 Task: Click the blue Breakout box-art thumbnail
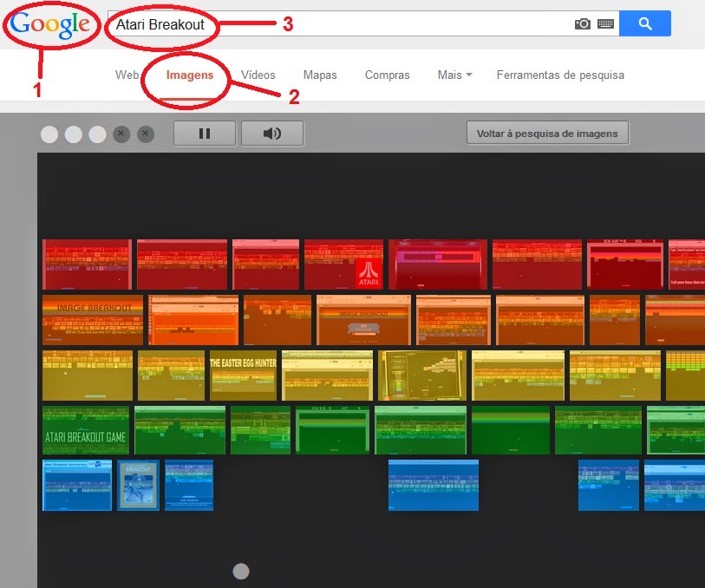[x=138, y=485]
